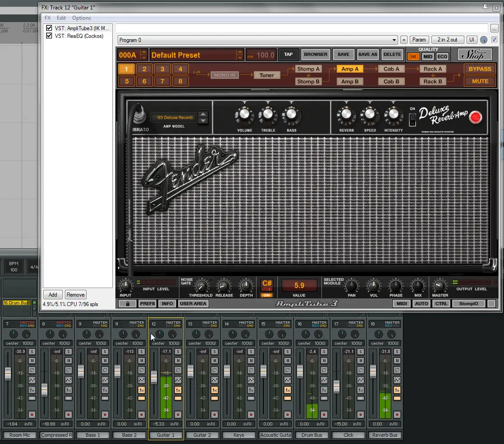Viewport: 504px width, 444px height.
Task: Toggle AmpliTube BYPASS button
Action: coord(480,69)
